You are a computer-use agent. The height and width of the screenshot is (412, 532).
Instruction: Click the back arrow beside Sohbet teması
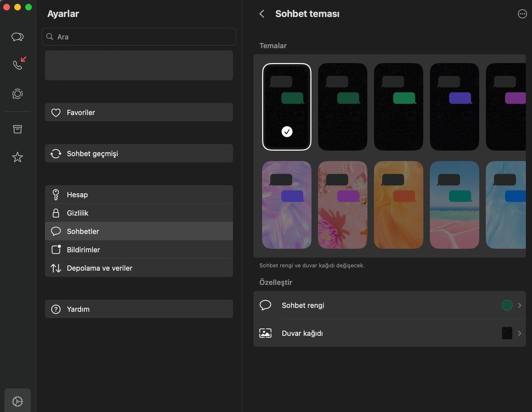262,14
